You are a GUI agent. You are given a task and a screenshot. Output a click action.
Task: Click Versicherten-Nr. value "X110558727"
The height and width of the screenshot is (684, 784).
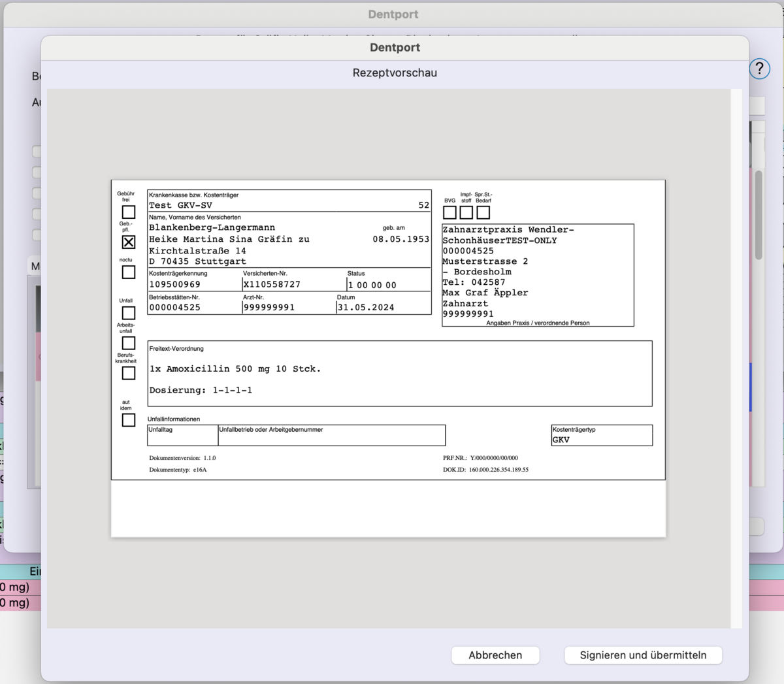click(x=272, y=284)
